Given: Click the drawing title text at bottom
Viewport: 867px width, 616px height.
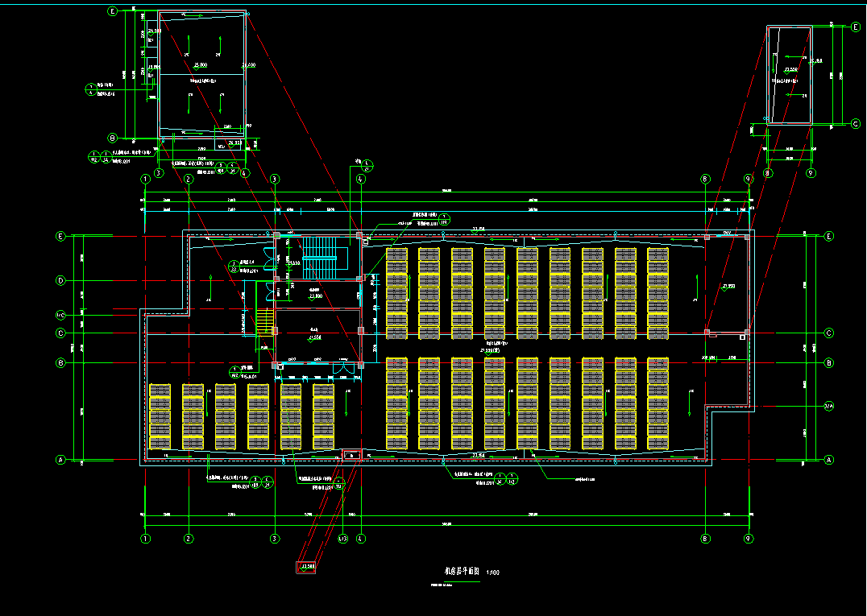Looking at the screenshot, I should [461, 571].
